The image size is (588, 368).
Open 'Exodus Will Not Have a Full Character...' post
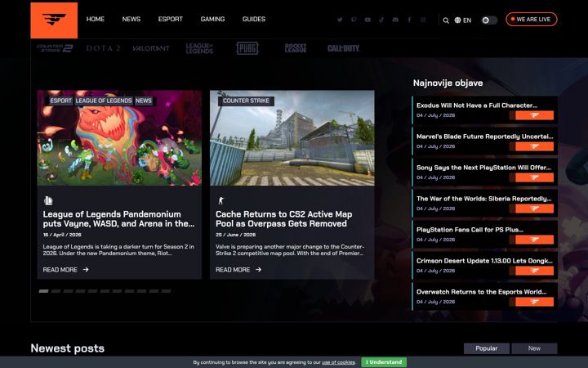477,105
